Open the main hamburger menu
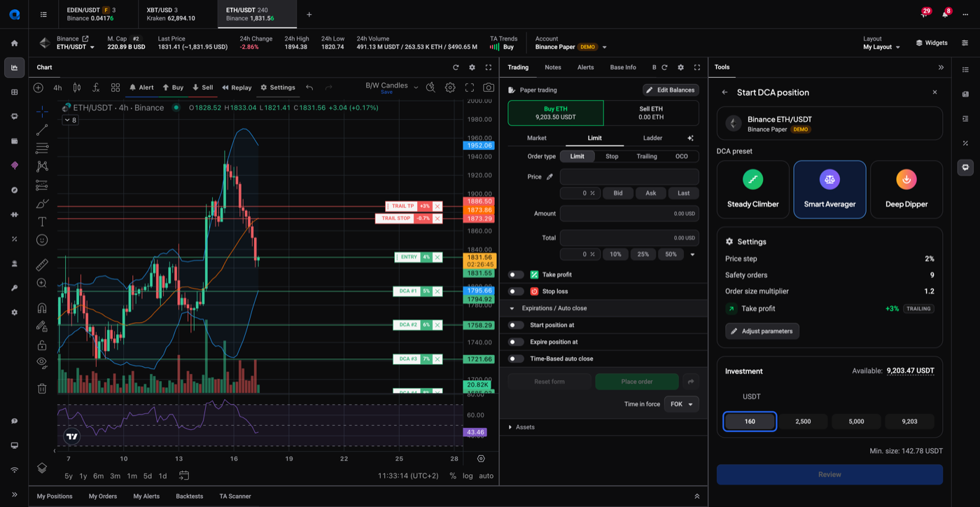The height and width of the screenshot is (507, 980). 43,14
